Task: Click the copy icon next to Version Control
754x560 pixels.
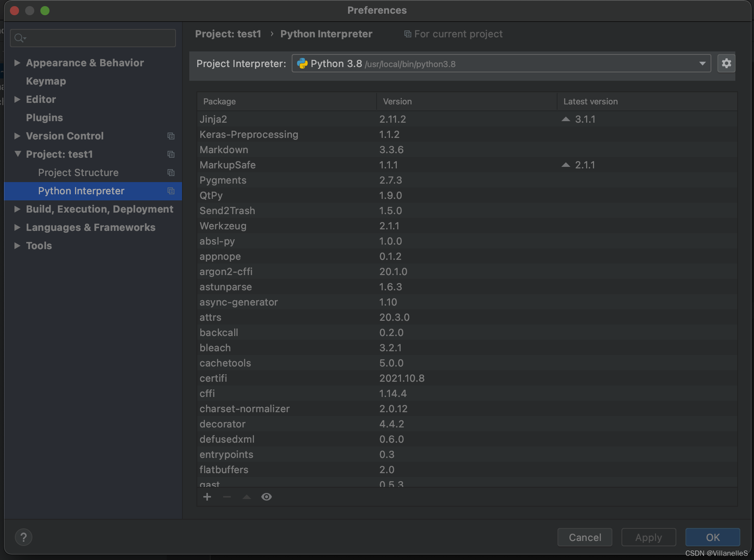Action: tap(171, 136)
